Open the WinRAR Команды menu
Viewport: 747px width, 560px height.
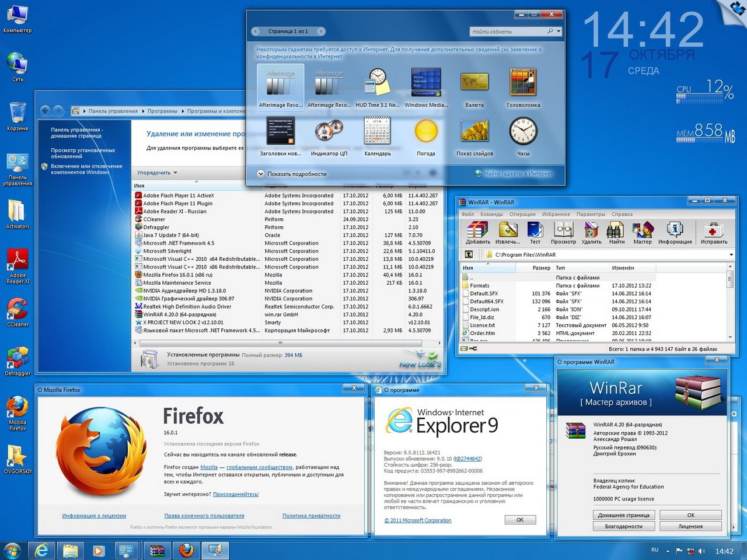point(491,214)
